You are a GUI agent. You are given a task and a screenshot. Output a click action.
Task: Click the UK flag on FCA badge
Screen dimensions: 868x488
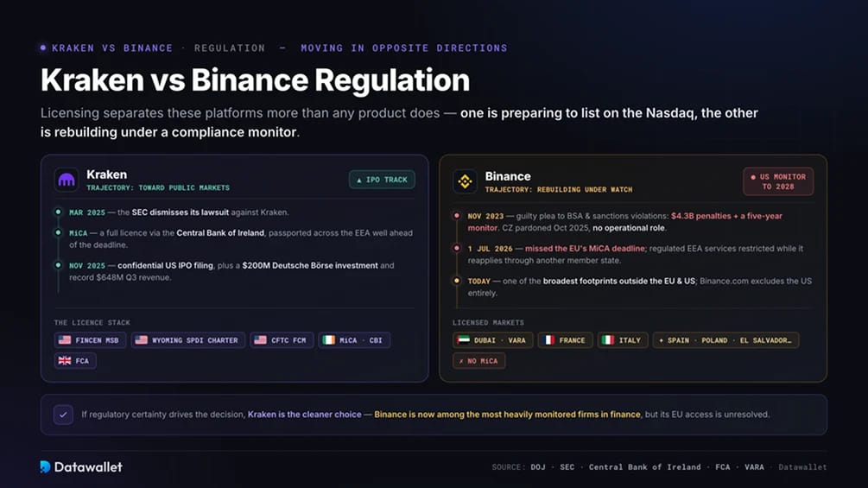tap(65, 361)
